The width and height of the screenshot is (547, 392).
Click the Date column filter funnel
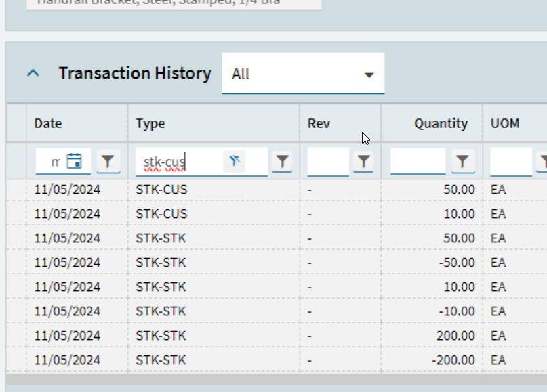108,161
